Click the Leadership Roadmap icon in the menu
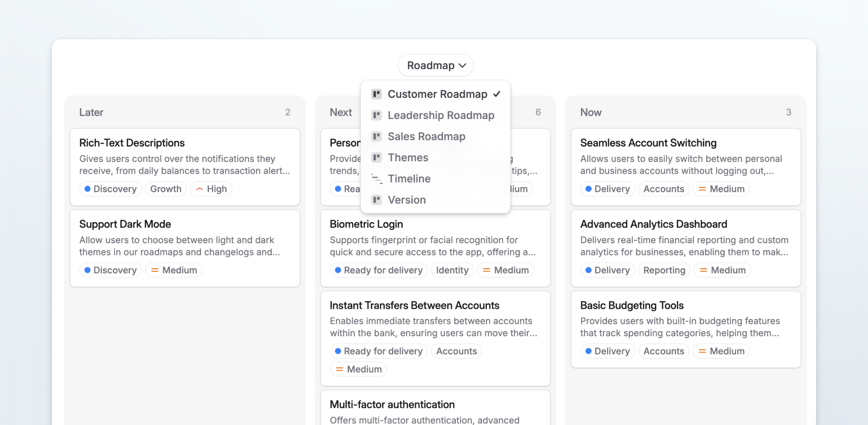 tap(376, 115)
